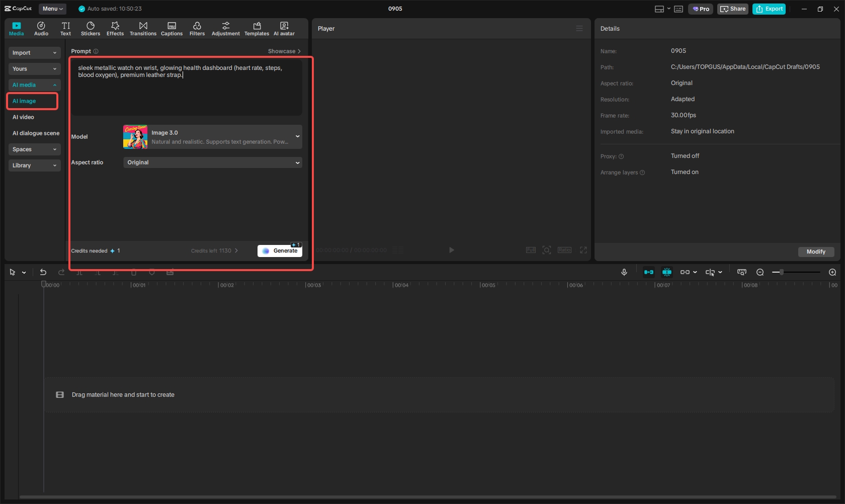
Task: Toggle Ratio mode in the player controls
Action: point(564,250)
